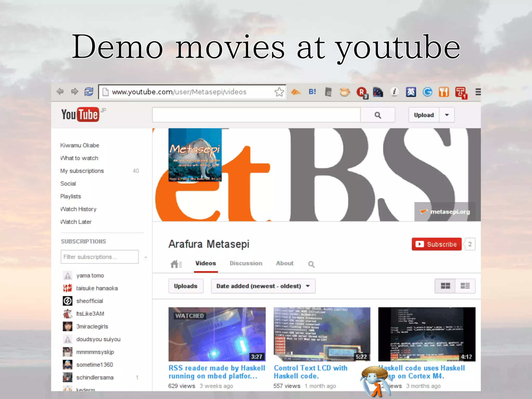
Task: Open Playlists in sidebar
Action: tap(71, 196)
